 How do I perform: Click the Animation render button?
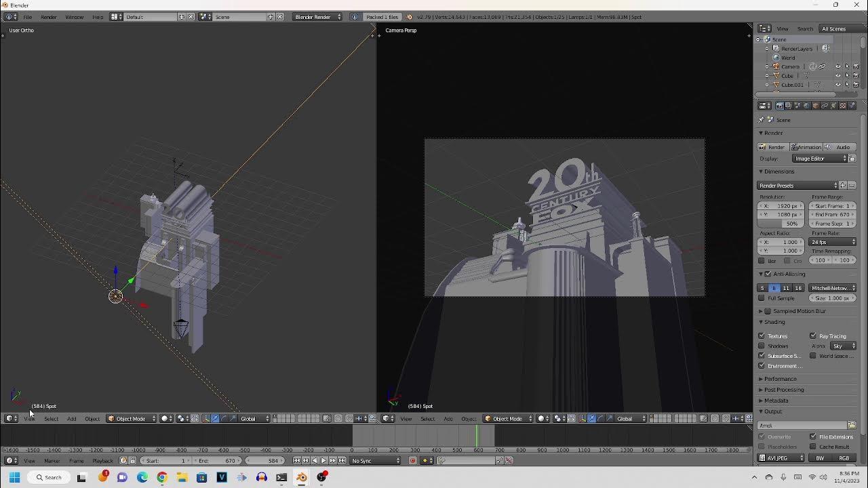click(806, 147)
